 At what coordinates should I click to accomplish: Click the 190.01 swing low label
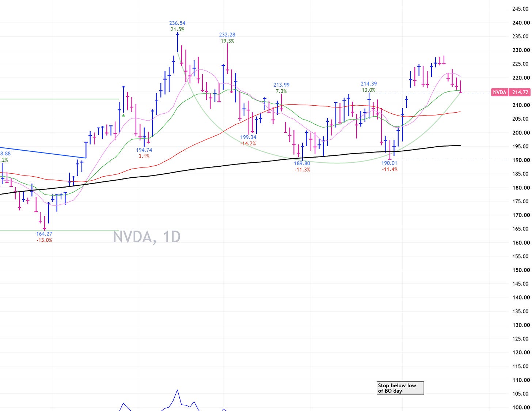(389, 163)
